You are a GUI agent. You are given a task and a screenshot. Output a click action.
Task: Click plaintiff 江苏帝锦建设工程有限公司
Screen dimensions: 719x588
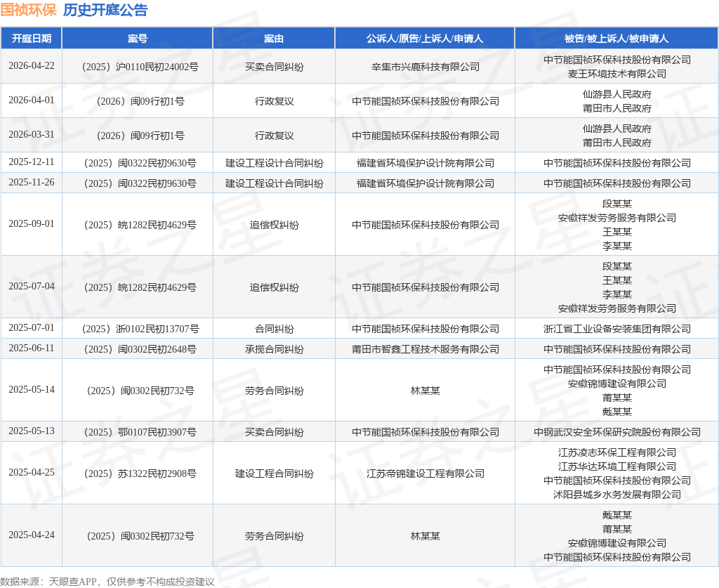point(425,473)
